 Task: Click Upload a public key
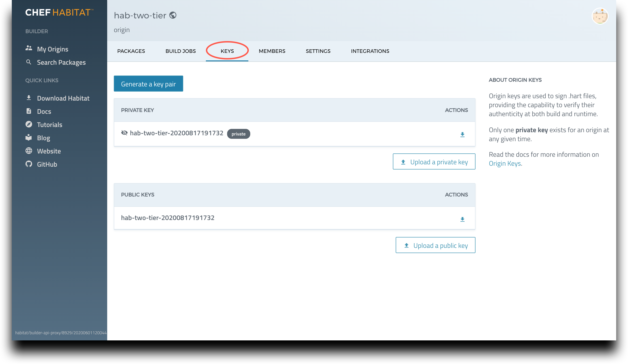click(x=435, y=245)
